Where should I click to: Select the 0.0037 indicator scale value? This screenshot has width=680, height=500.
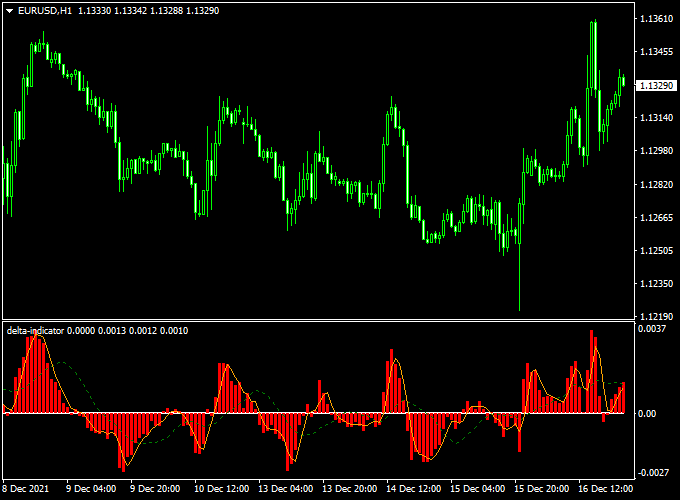click(x=652, y=329)
